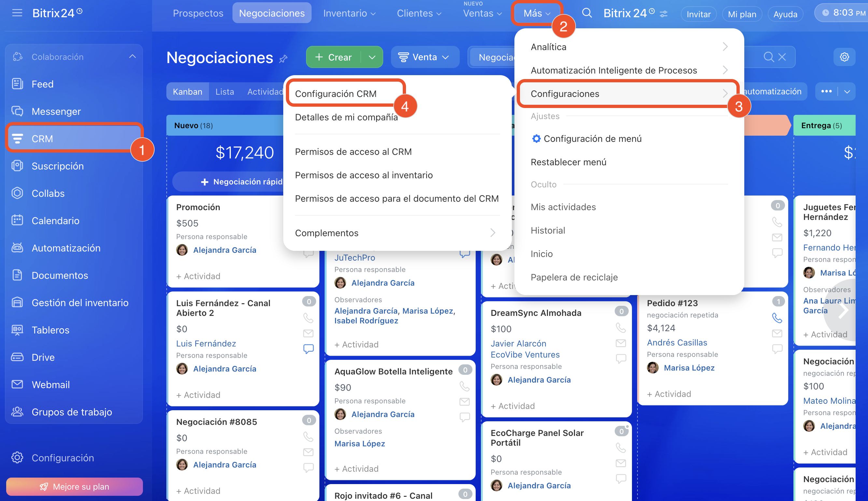Screen dimensions: 868x501
Task: Open Andrés Casillas contact link
Action: pos(677,342)
